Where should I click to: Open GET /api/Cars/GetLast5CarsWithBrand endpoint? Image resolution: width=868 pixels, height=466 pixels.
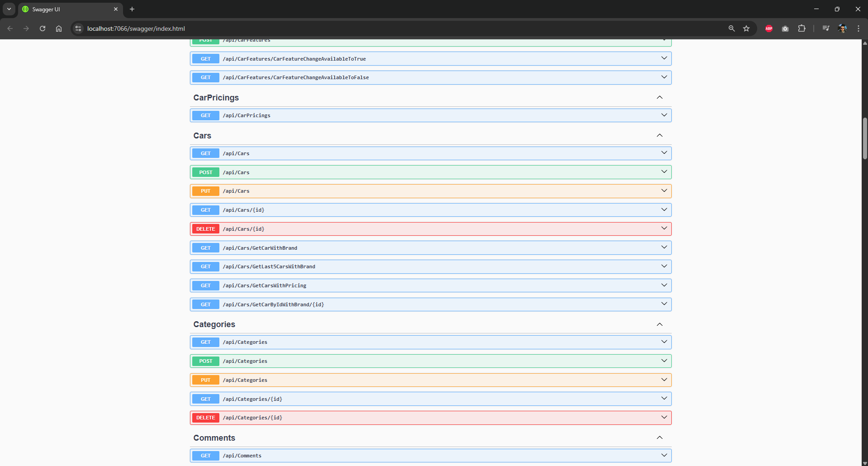[430, 266]
